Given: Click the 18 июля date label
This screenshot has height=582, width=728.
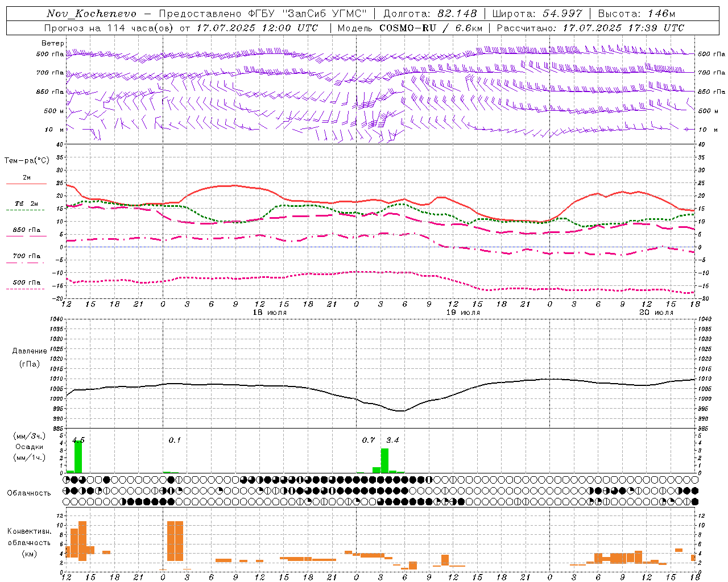Looking at the screenshot, I should [x=270, y=313].
